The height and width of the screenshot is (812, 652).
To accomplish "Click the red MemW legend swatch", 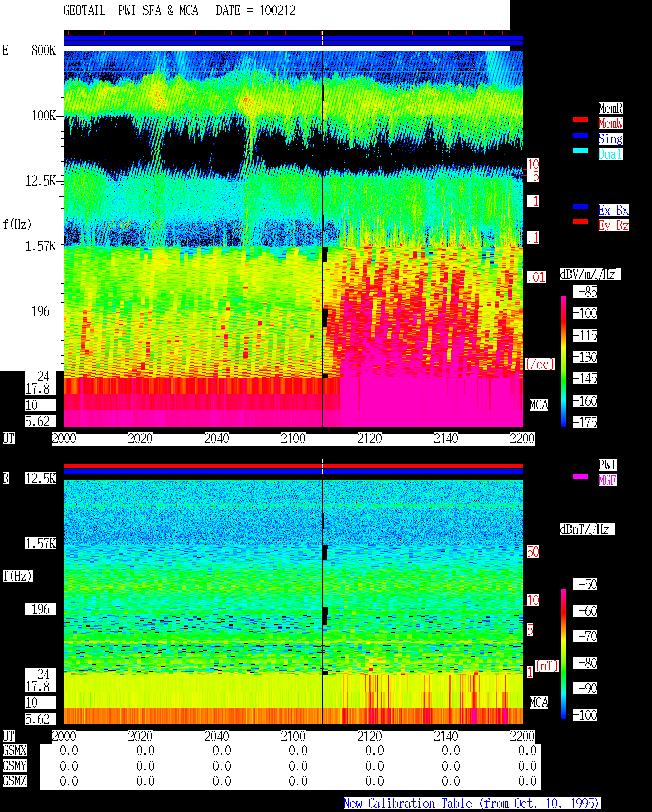I will point(581,120).
